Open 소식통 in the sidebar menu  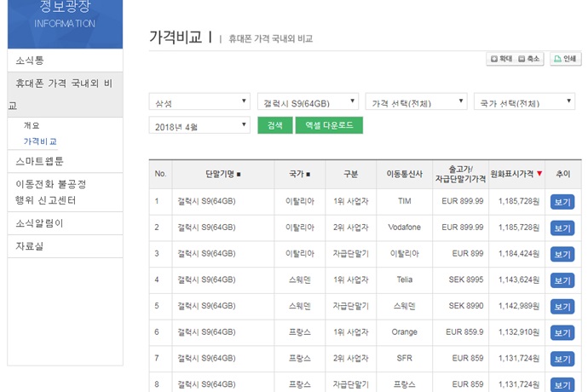(66, 61)
